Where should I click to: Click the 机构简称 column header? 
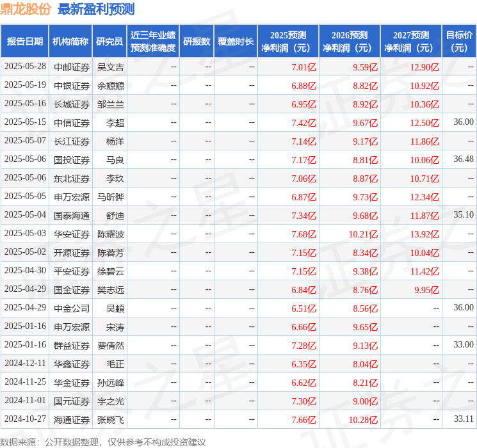70,41
